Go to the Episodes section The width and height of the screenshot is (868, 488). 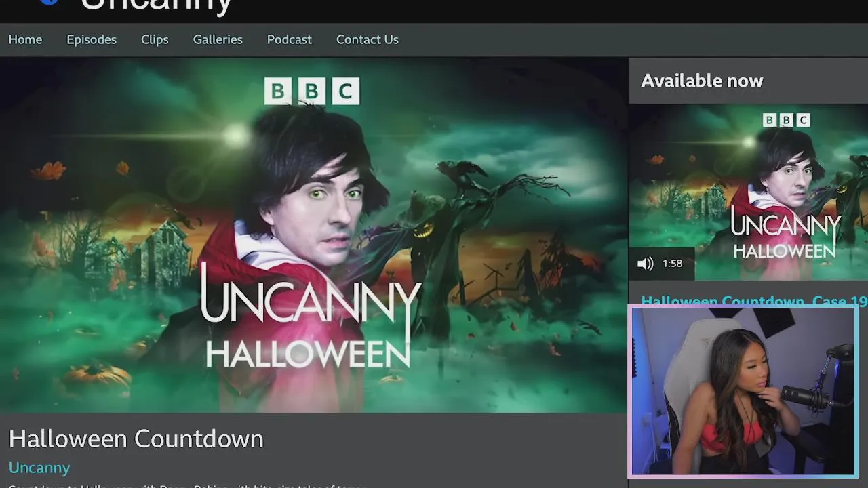[92, 39]
